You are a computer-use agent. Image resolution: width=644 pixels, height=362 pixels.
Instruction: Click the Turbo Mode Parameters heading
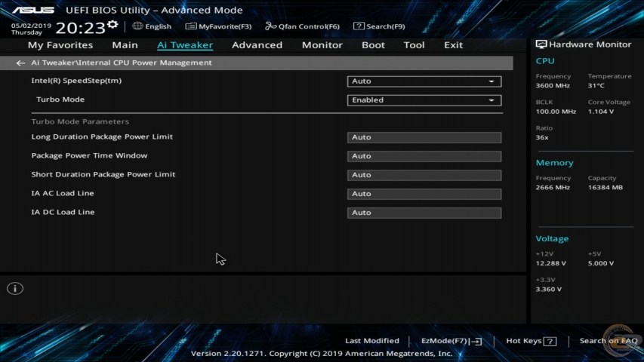(x=80, y=121)
